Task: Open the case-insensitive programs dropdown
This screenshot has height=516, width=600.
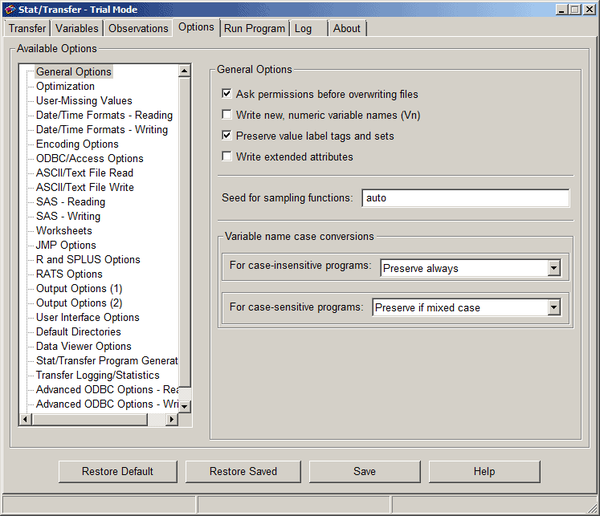Action: point(554,268)
